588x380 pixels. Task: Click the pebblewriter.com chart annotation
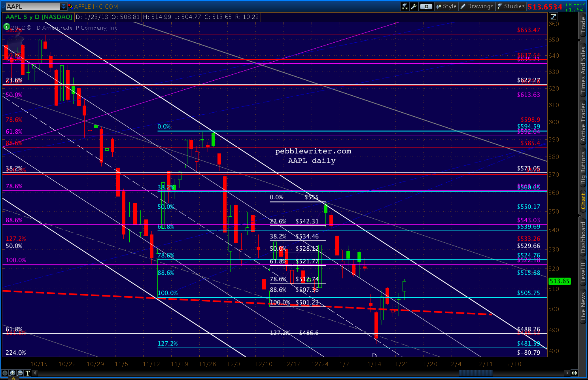pyautogui.click(x=313, y=151)
